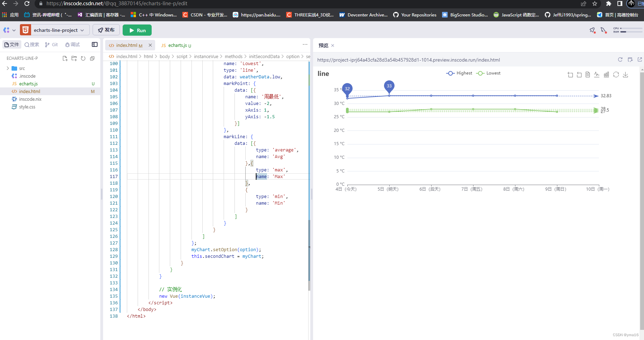Click the MySQL dolphin icon
644x340 pixels.
tap(603, 30)
